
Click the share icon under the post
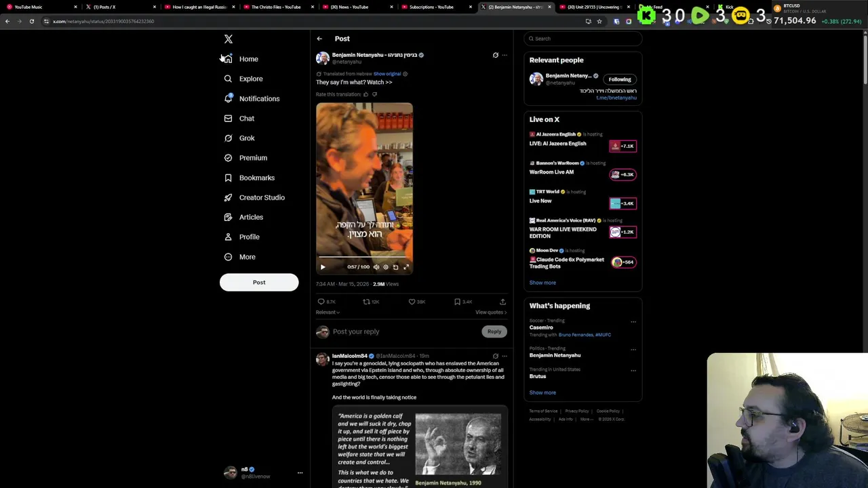click(x=502, y=302)
